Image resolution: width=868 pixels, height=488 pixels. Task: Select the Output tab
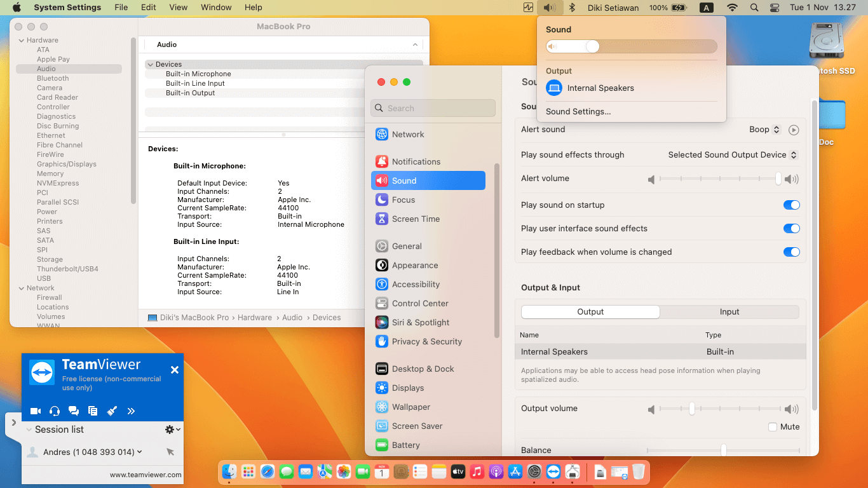coord(590,311)
